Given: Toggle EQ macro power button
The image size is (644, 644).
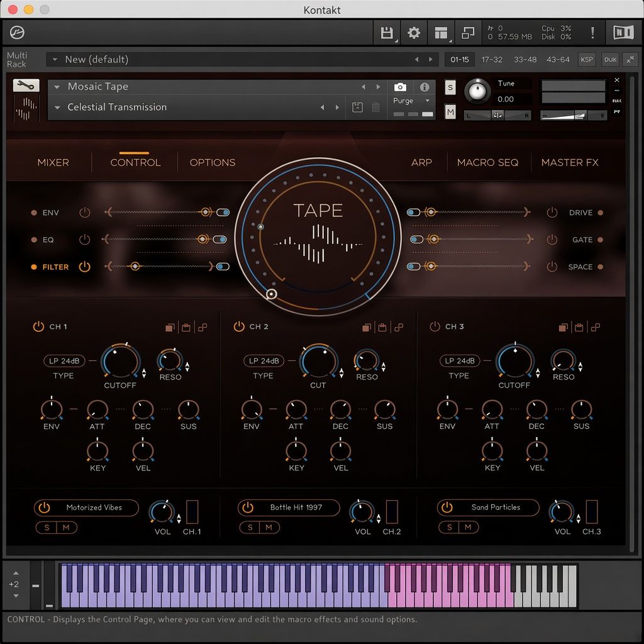Looking at the screenshot, I should coord(85,240).
